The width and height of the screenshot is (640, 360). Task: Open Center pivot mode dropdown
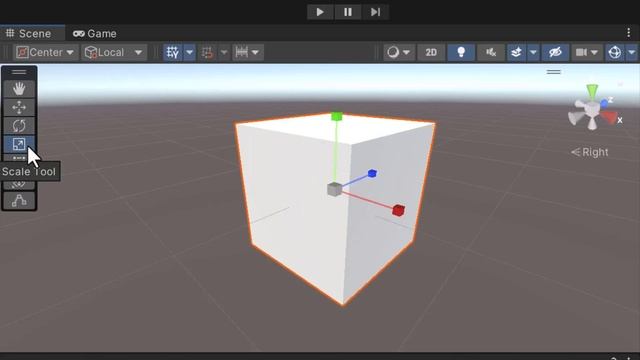pos(45,52)
